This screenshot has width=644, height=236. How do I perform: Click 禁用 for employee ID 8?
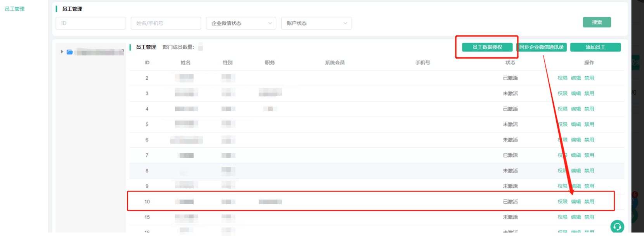589,171
